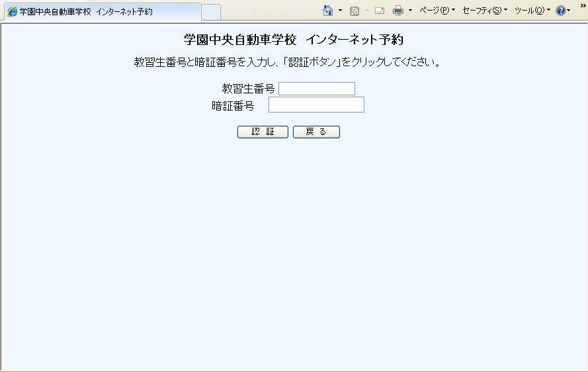588x372 pixels.
Task: Open the Home button dropdown arrow
Action: pyautogui.click(x=340, y=11)
